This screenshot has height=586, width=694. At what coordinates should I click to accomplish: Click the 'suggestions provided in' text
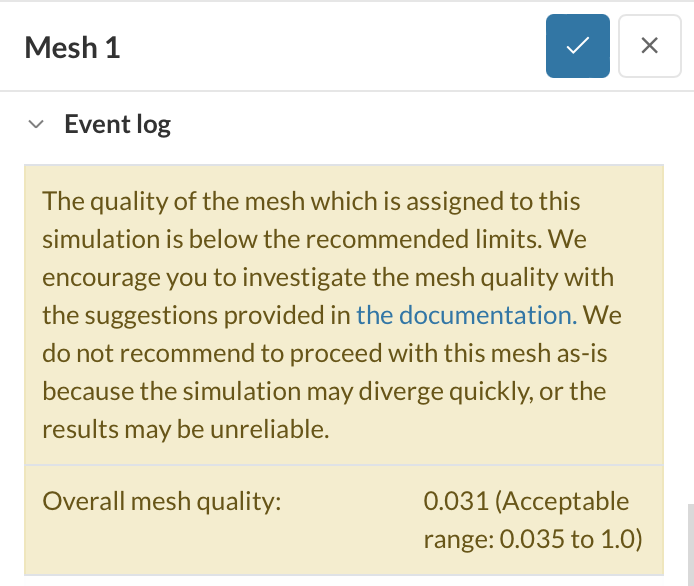[x=196, y=315]
